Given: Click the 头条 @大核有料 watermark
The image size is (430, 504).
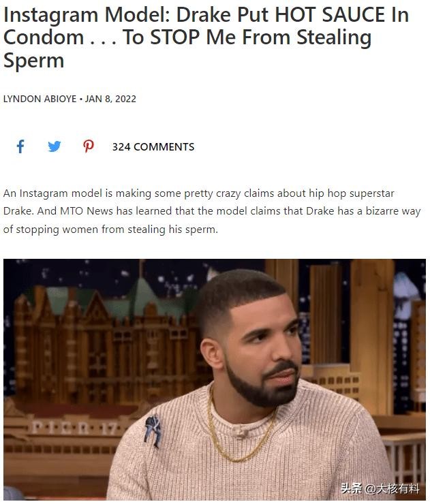Looking at the screenshot, I should (x=380, y=489).
